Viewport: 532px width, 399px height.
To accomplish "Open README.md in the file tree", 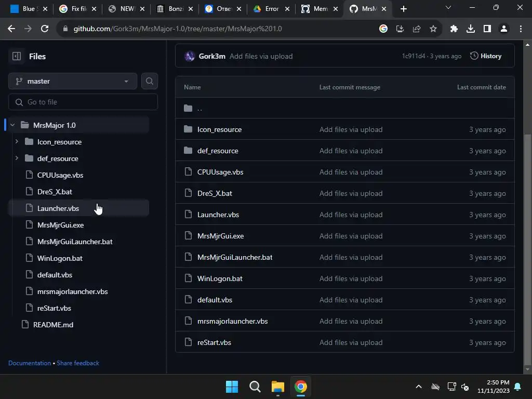I will [53, 325].
